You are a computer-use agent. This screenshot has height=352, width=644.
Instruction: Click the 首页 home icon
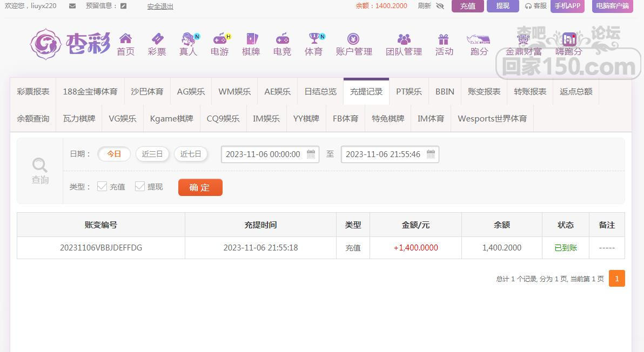point(125,39)
